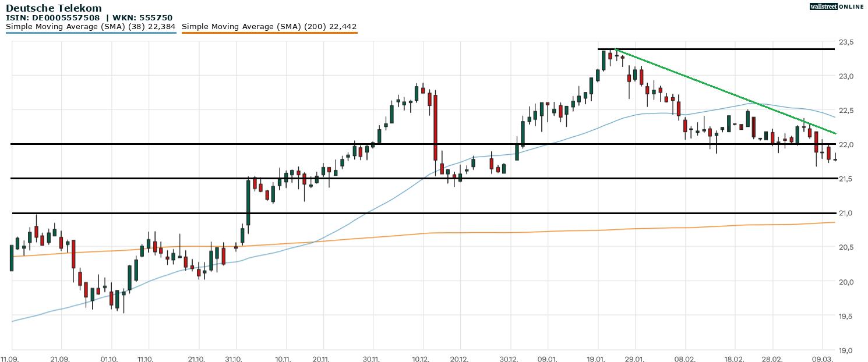Click the blue legend line under SMA 38
This screenshot has width=868, height=362.
pyautogui.click(x=91, y=33)
